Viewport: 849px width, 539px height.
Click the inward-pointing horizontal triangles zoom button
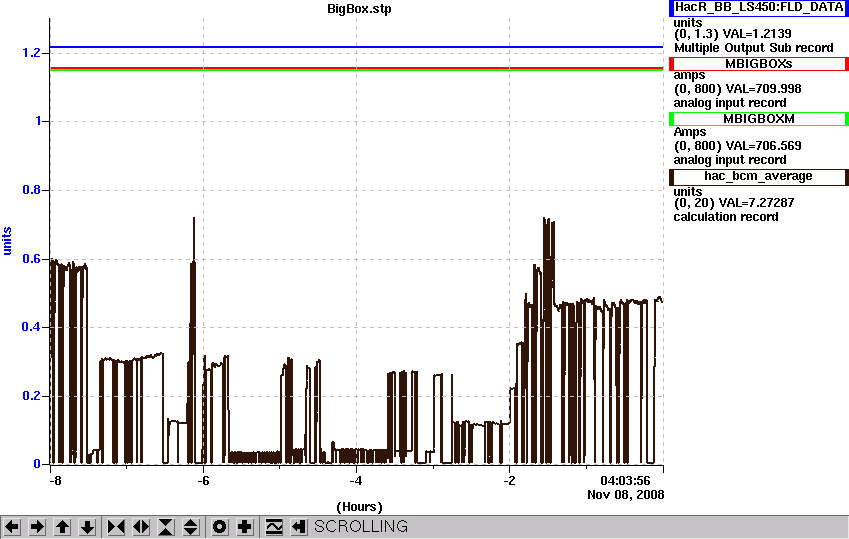point(116,527)
